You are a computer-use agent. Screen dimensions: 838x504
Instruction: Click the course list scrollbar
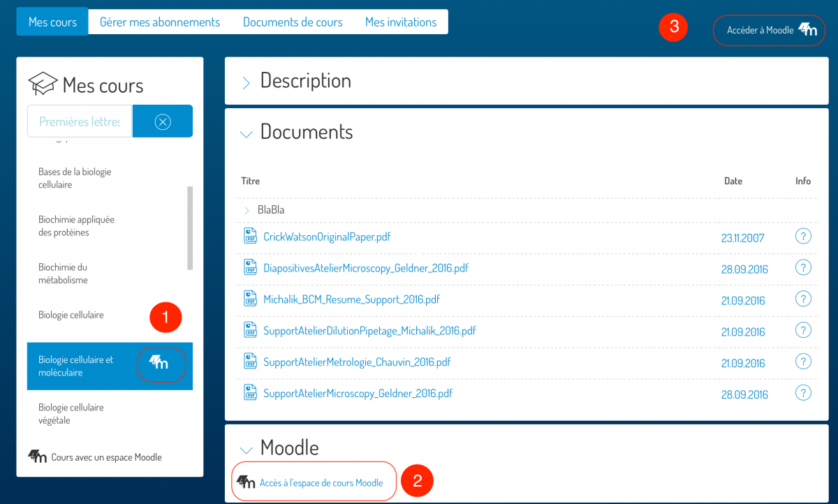[190, 228]
